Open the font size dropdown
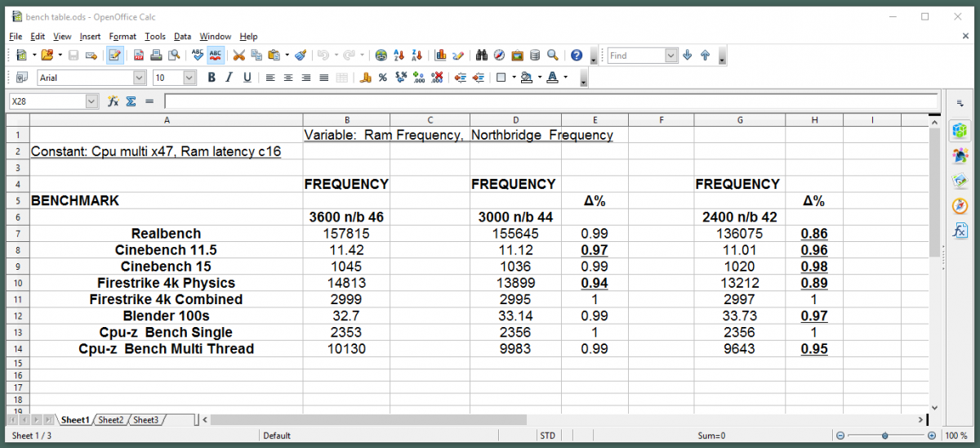This screenshot has width=980, height=448. pos(189,78)
